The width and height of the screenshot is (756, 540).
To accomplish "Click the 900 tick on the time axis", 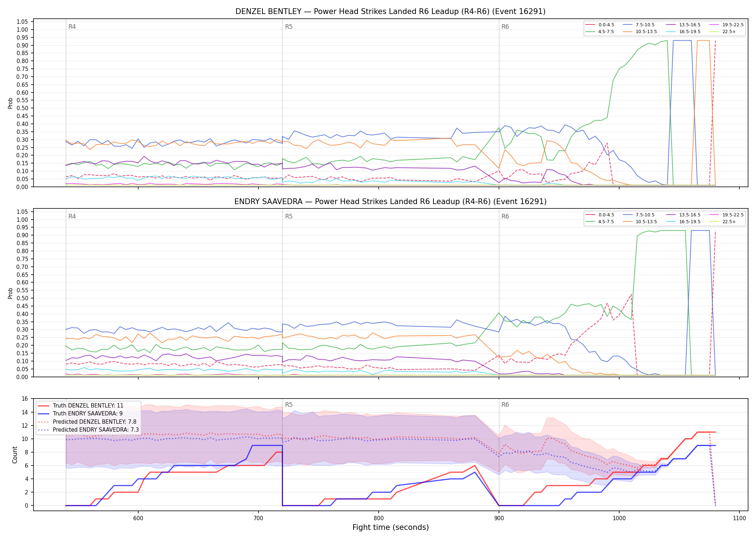I will tap(499, 518).
